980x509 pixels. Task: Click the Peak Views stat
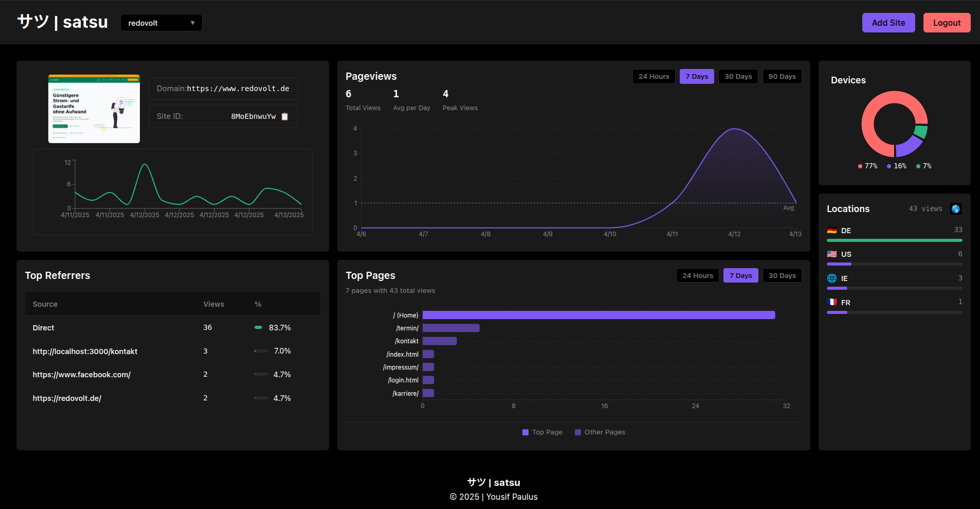click(x=460, y=100)
